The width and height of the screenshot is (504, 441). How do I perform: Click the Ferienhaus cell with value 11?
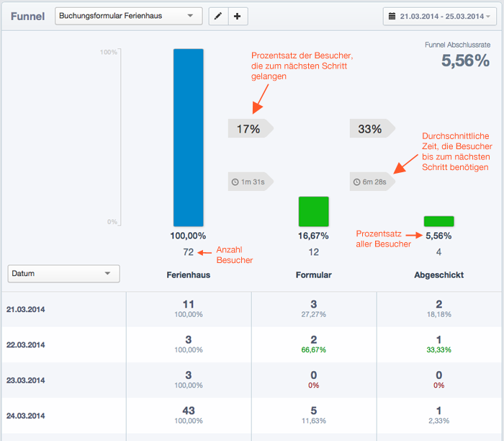189,309
